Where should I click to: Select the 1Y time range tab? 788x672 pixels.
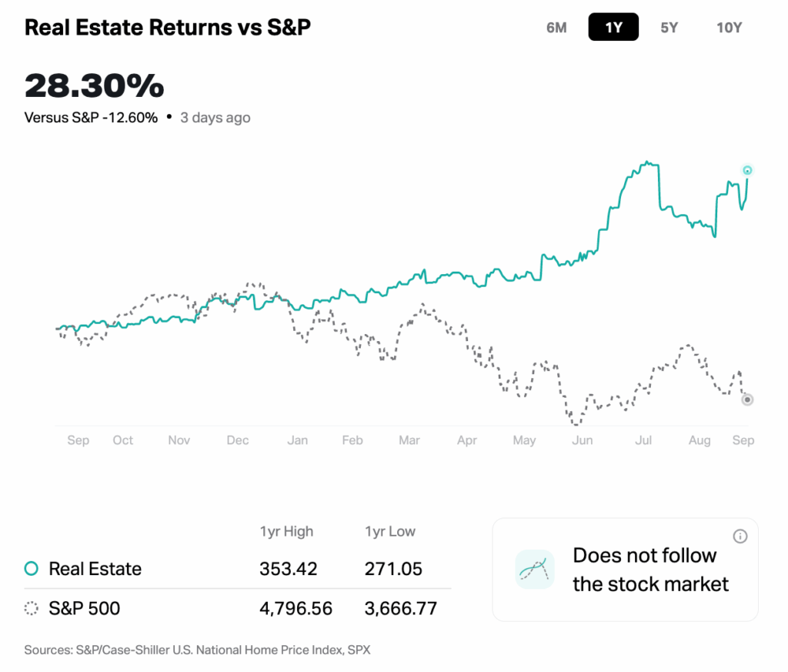click(x=613, y=28)
